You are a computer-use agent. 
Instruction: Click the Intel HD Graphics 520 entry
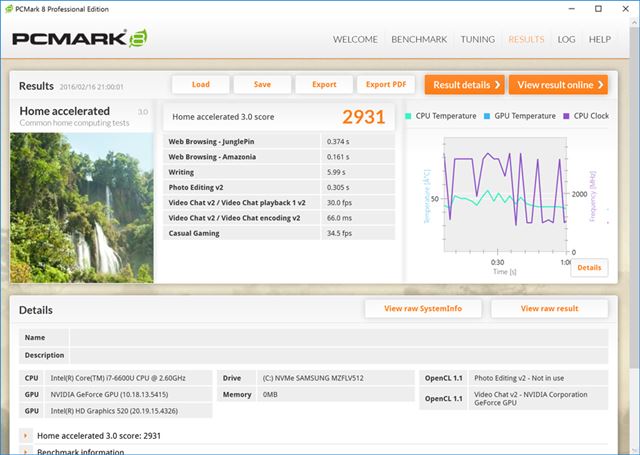(114, 411)
